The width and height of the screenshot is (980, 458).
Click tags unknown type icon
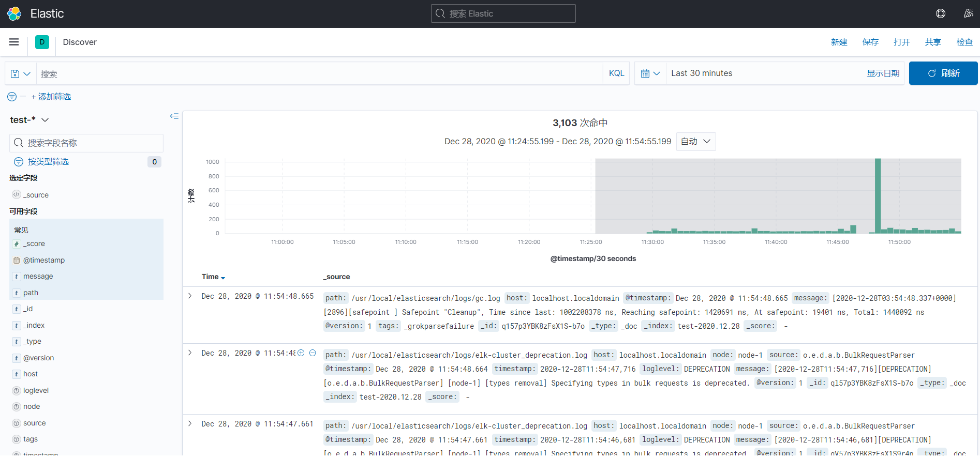(x=17, y=439)
